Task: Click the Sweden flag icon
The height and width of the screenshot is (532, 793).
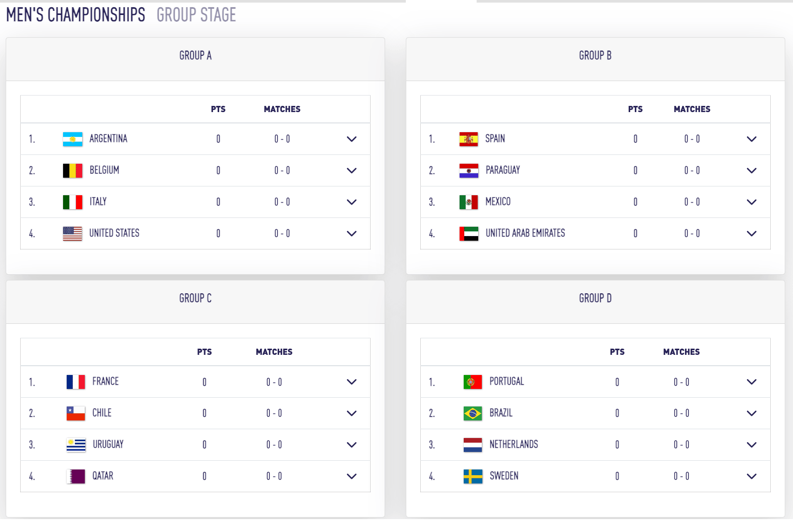Action: 472,476
